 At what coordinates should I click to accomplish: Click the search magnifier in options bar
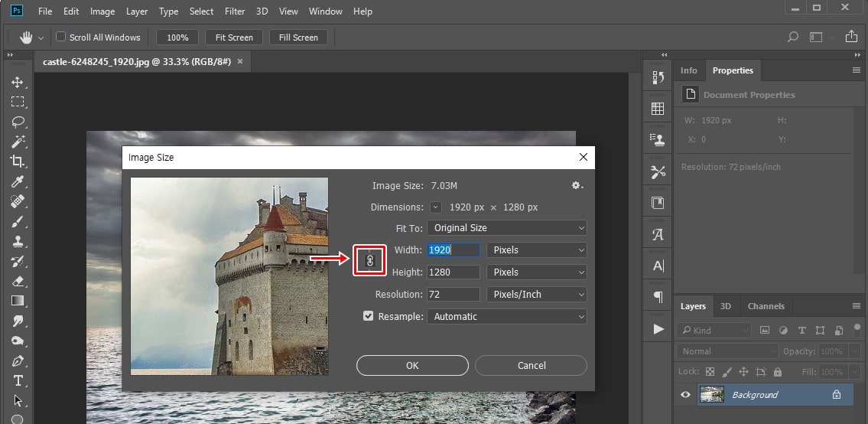point(793,38)
